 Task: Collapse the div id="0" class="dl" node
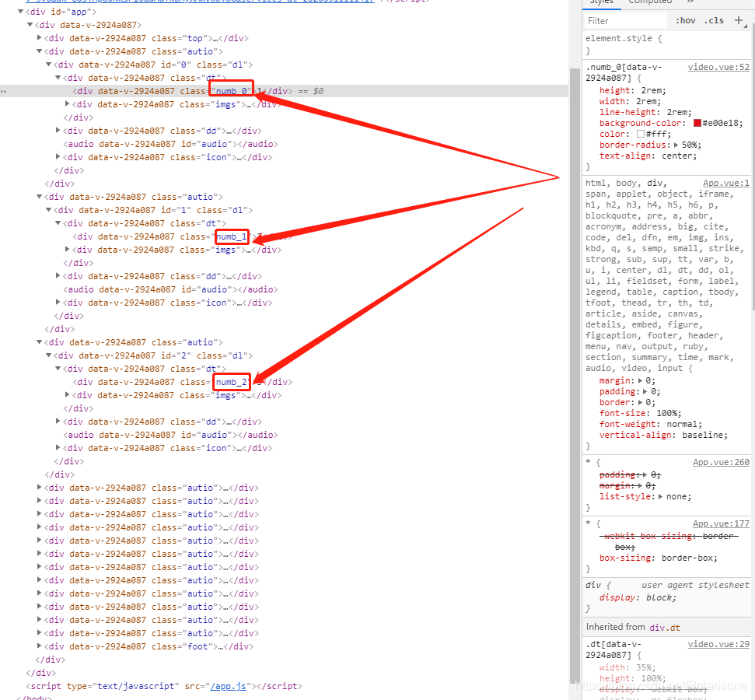coord(49,64)
